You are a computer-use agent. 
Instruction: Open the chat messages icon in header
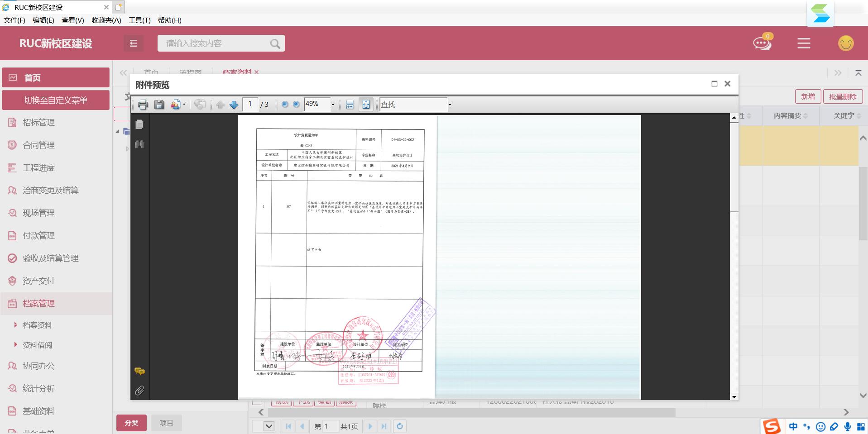(762, 43)
